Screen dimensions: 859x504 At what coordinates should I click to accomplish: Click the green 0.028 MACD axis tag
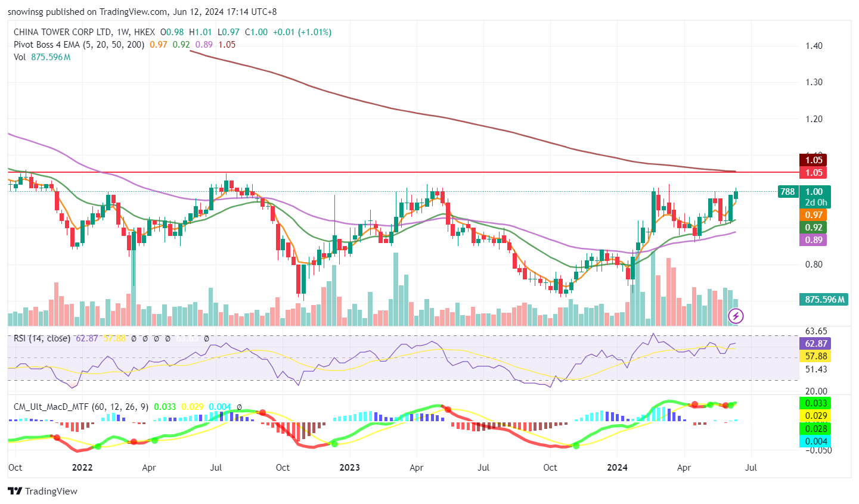(x=816, y=429)
